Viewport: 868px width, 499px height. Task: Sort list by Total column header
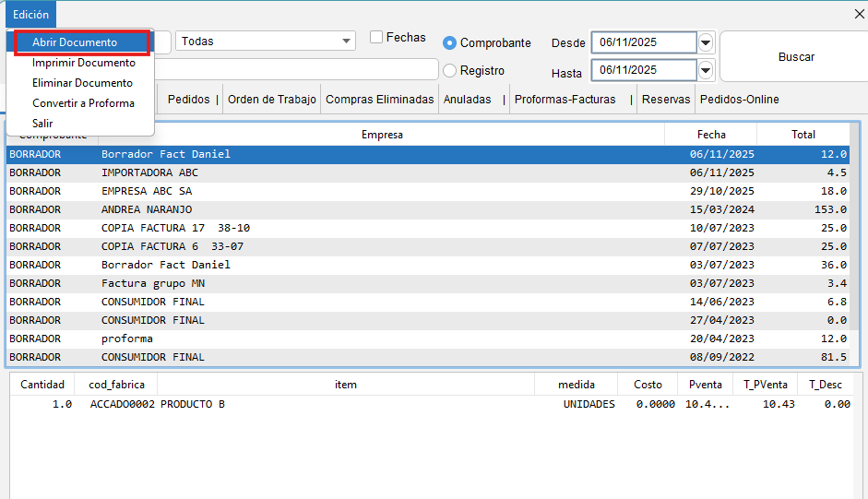tap(803, 135)
